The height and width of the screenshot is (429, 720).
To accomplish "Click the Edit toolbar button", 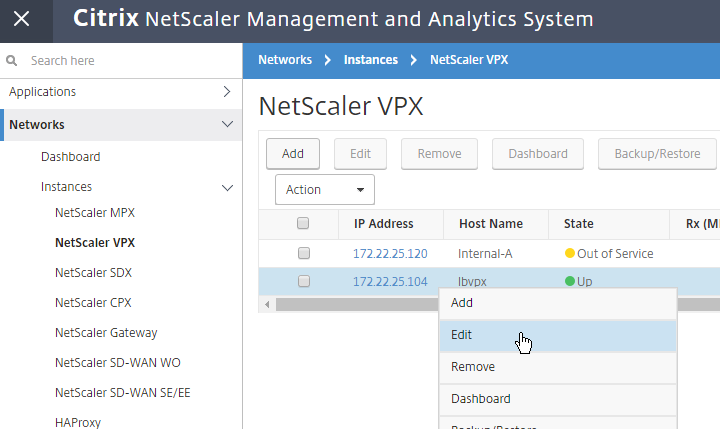I will [x=360, y=154].
